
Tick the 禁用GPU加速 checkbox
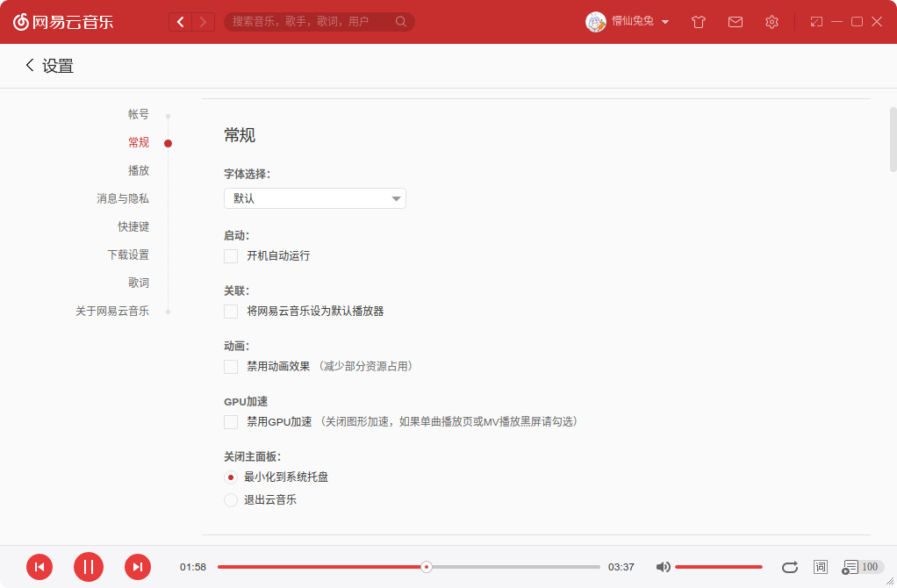coord(231,422)
